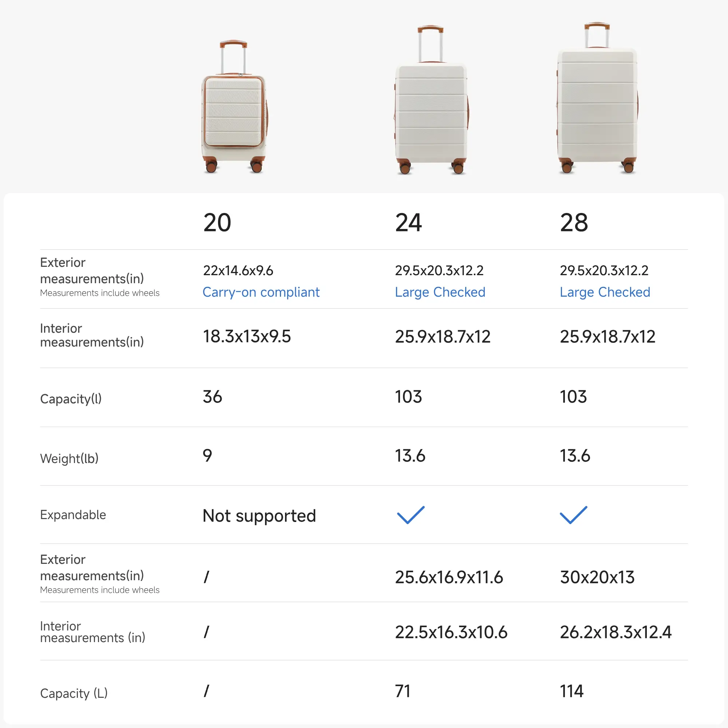
Task: Click the 9 lb weight value
Action: coord(207,456)
